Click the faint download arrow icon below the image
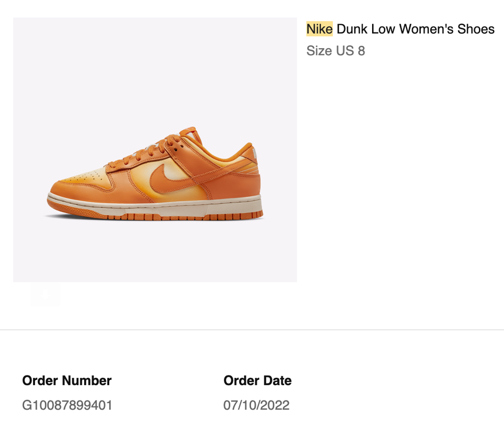The height and width of the screenshot is (429, 504). point(45,294)
